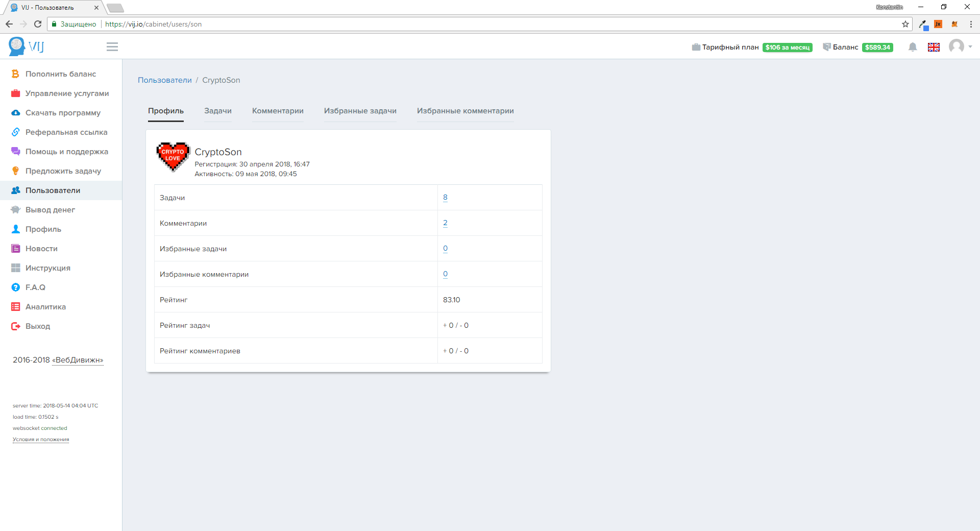Click the Выход logout icon

16,326
